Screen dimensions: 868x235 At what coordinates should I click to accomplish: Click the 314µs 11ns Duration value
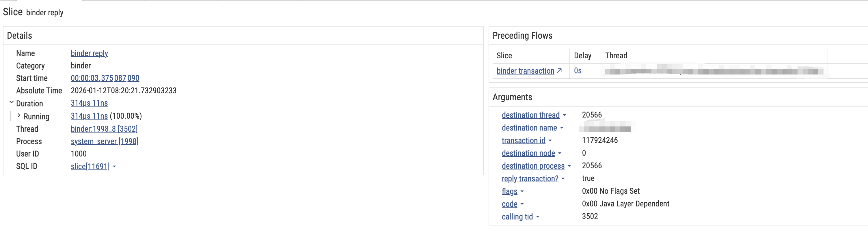[x=89, y=103]
